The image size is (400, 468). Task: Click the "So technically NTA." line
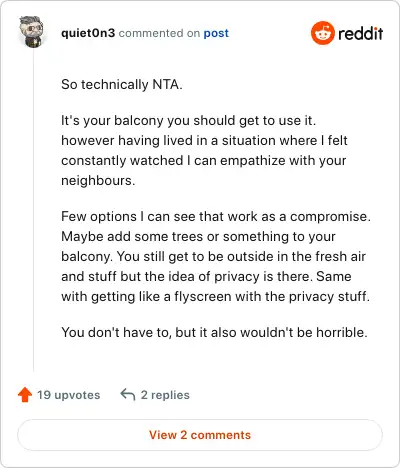point(122,85)
